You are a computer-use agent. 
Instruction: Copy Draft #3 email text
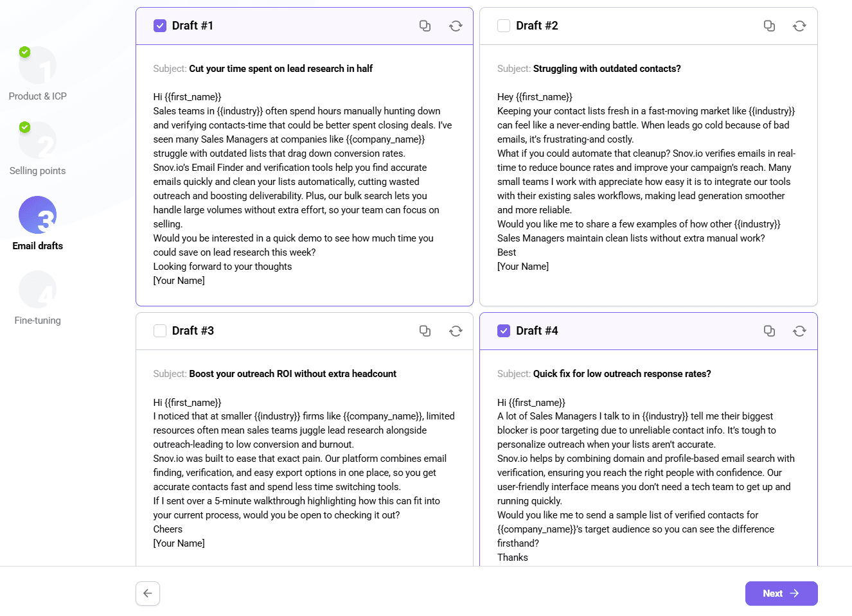(425, 331)
